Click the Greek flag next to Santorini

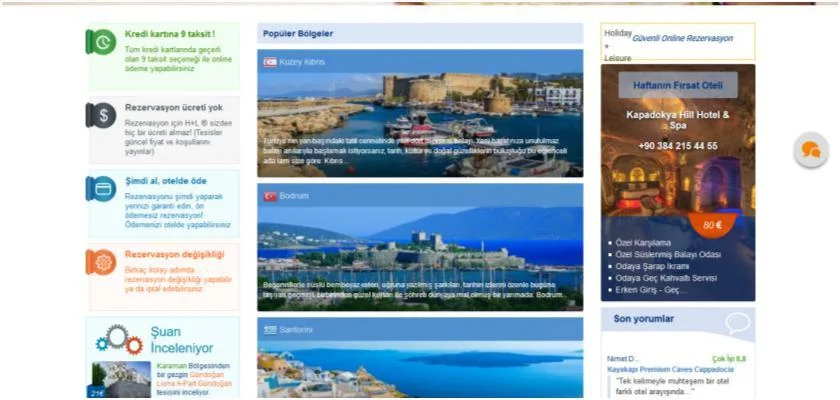tap(270, 330)
